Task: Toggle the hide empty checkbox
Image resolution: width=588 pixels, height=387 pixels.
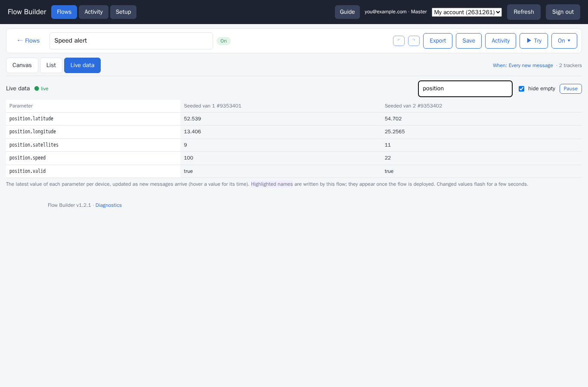Action: click(x=521, y=89)
